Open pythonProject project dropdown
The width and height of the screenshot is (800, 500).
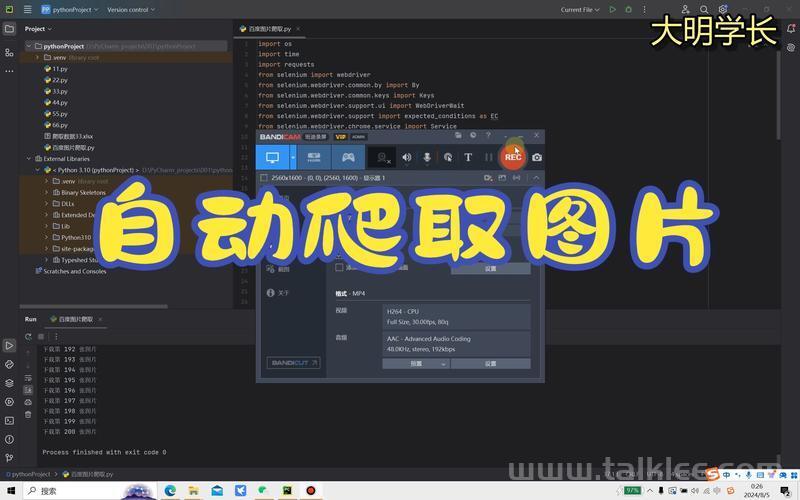coord(70,9)
